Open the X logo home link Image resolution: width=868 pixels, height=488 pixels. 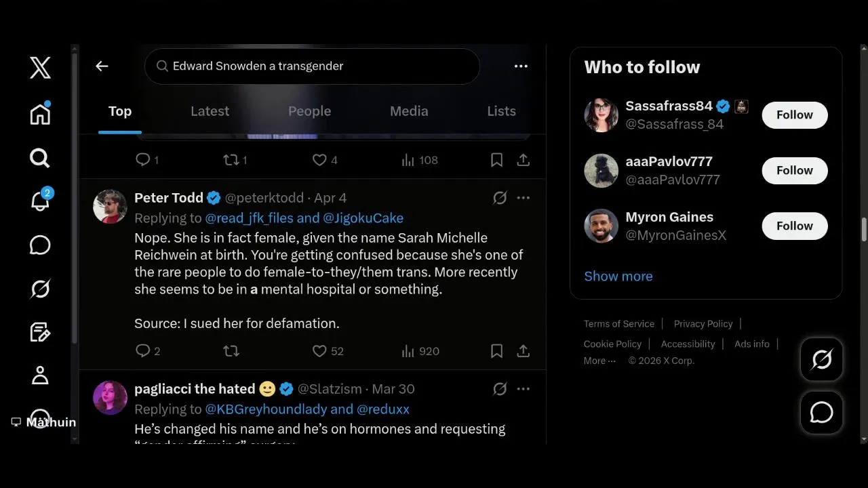pos(40,68)
